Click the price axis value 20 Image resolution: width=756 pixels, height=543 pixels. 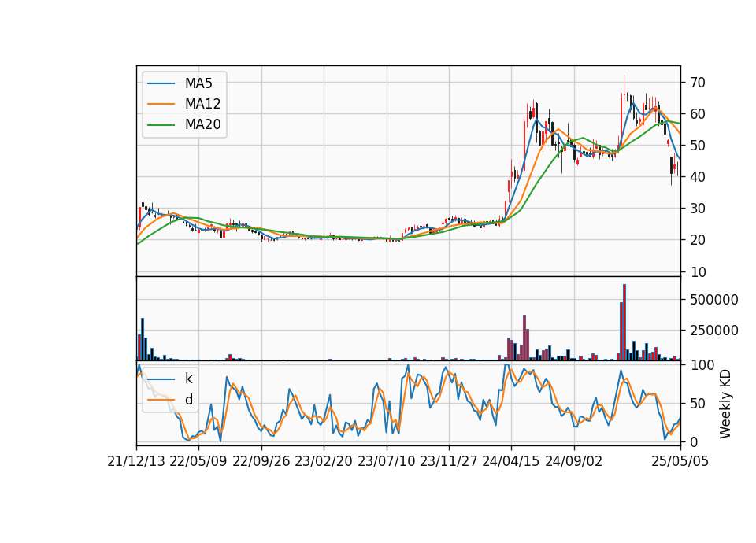(698, 240)
